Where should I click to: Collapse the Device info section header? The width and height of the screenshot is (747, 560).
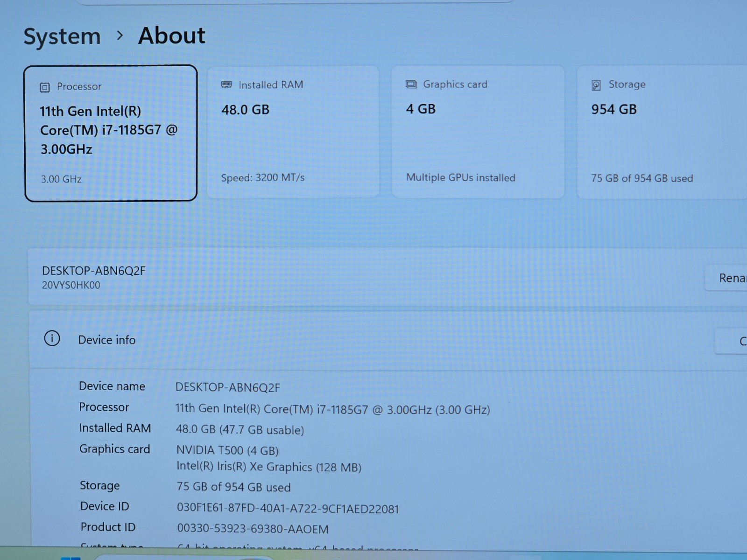tap(388, 340)
